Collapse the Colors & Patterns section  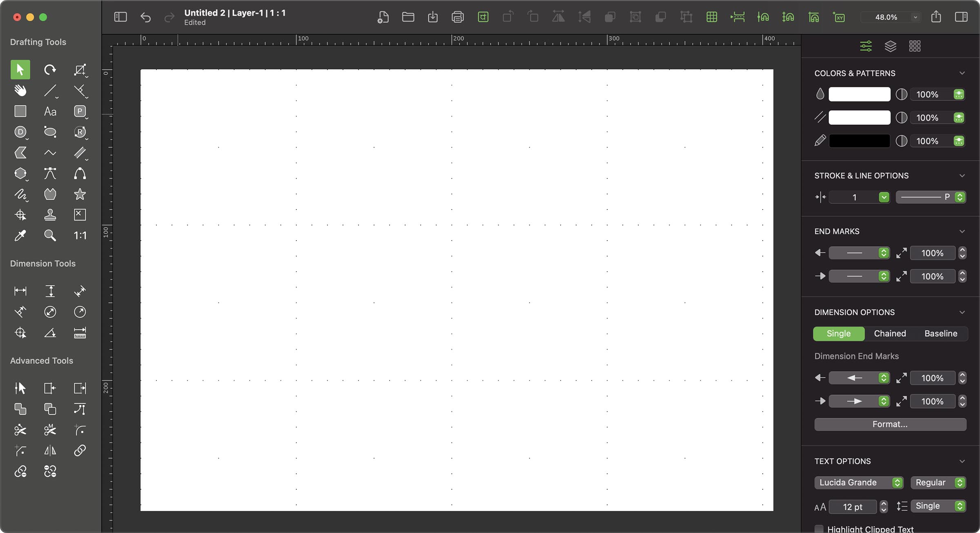(x=962, y=74)
